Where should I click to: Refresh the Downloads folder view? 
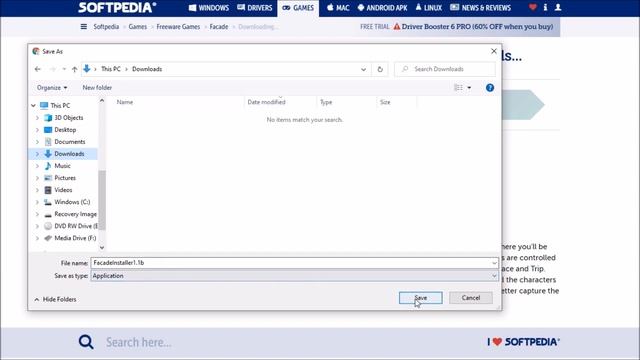380,69
